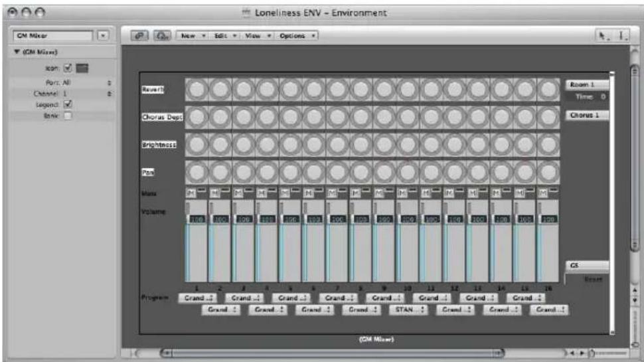644x362 pixels.
Task: Toggle the Legend checkbox
Action: point(68,104)
